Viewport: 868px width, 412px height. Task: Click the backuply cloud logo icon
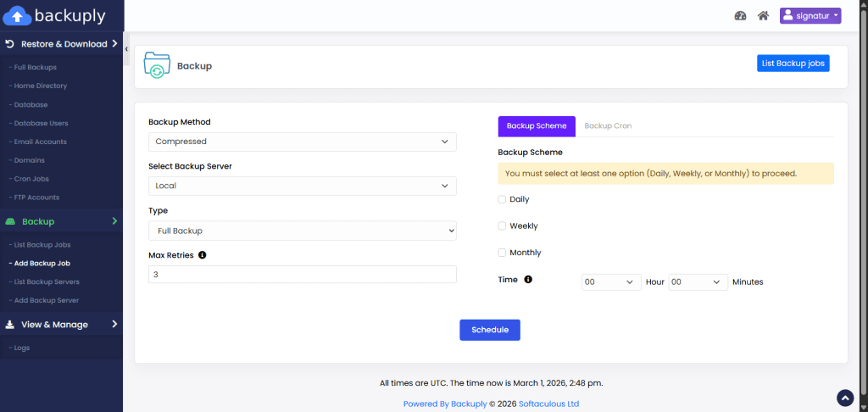[17, 15]
